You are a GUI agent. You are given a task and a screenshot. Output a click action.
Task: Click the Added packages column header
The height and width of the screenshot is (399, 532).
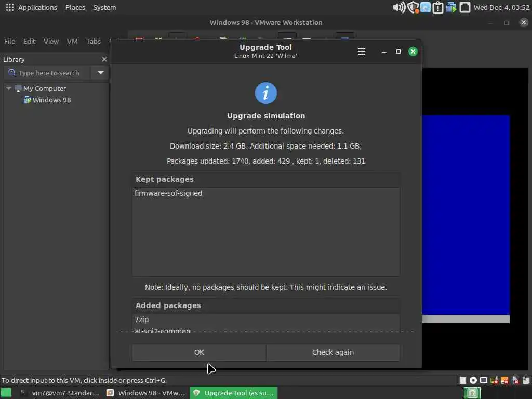pos(265,305)
